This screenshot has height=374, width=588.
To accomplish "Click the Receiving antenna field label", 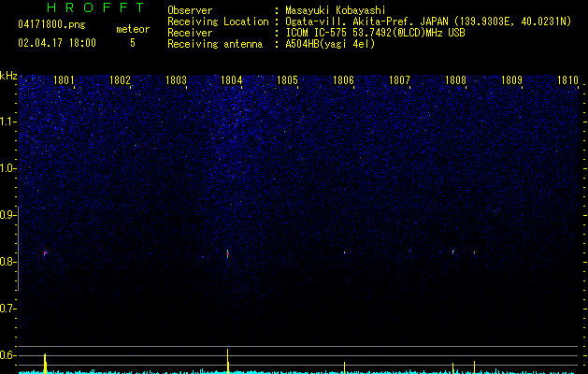I will tap(215, 44).
